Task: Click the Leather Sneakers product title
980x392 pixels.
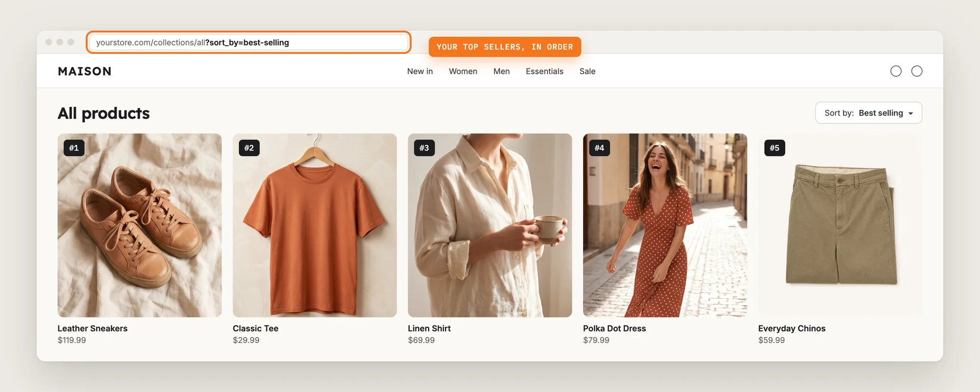Action: [93, 328]
